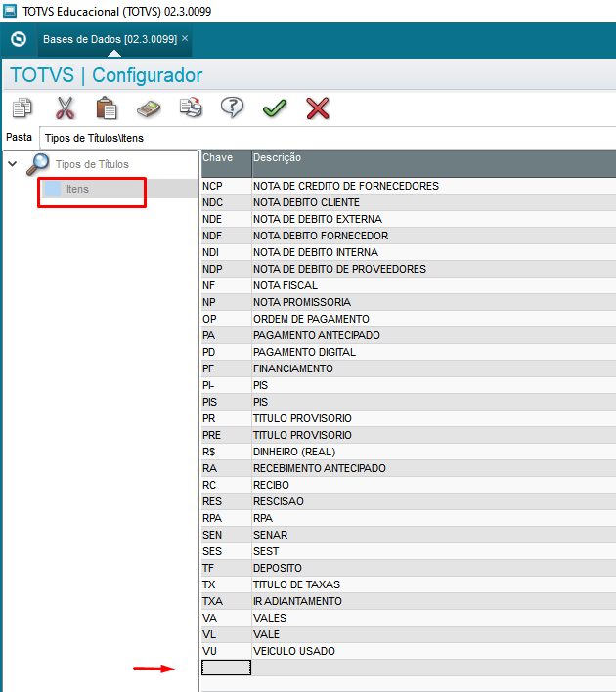Select PAGAMENTO DIGITAL description
The width and height of the screenshot is (616, 692).
[434, 352]
